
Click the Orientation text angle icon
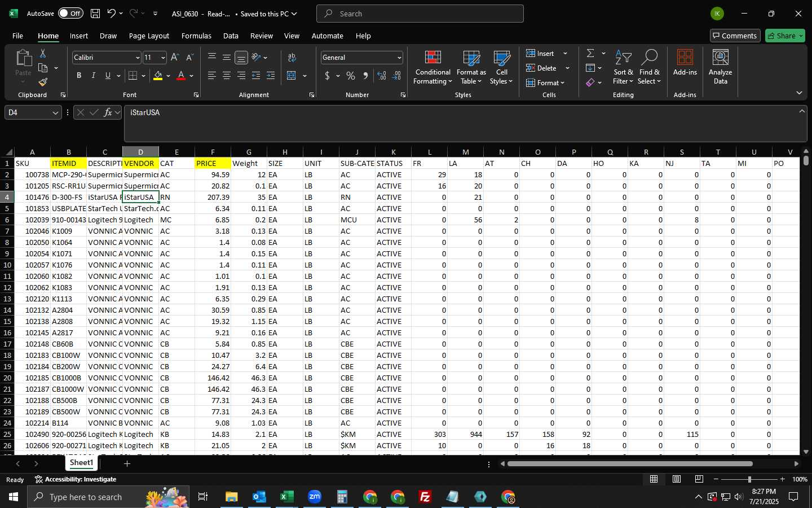[x=256, y=58]
